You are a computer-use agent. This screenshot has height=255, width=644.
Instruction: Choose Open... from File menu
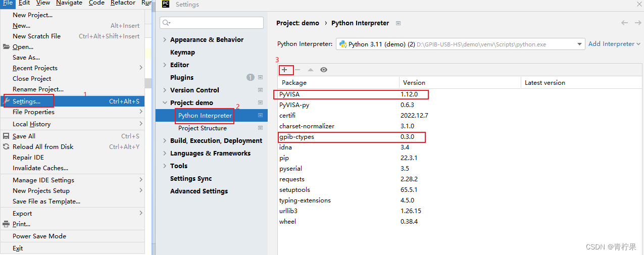point(72,46)
